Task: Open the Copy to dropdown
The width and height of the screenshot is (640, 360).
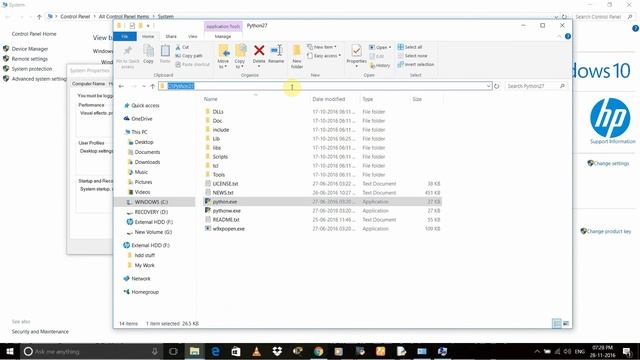Action: coord(240,56)
